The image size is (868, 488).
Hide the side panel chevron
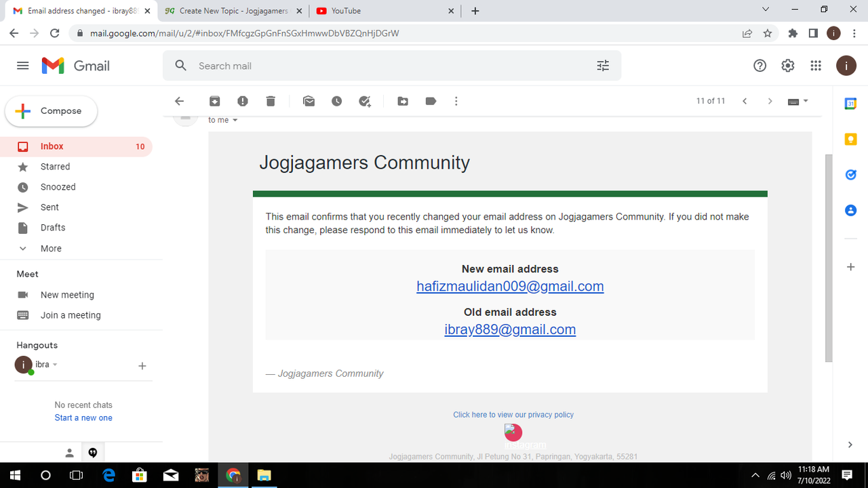[x=850, y=445]
